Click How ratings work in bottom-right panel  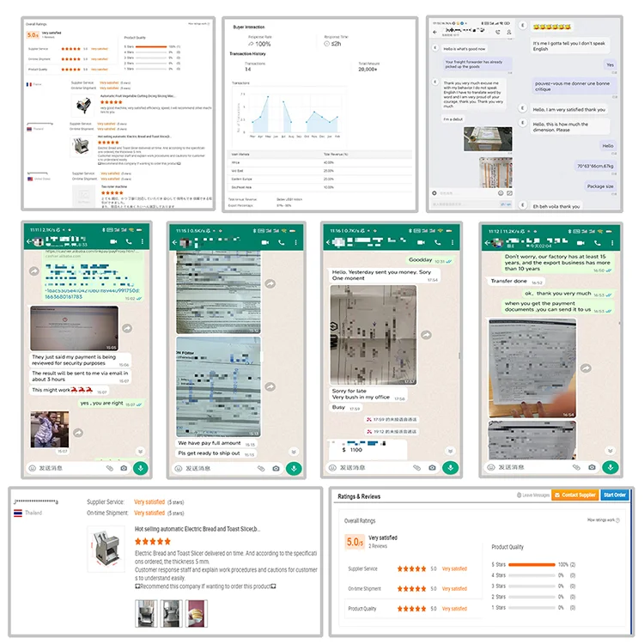pyautogui.click(x=604, y=520)
